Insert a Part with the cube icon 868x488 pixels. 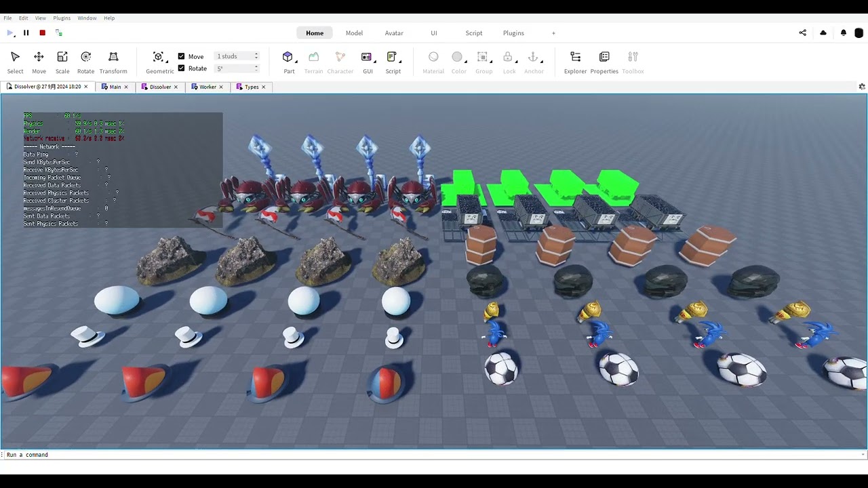coord(288,57)
